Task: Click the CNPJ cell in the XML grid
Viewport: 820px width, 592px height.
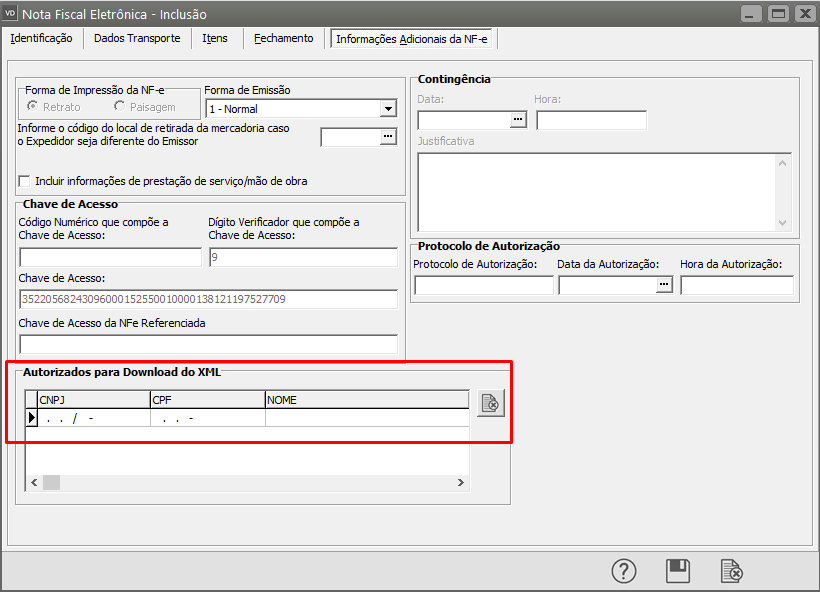Action: coord(92,418)
